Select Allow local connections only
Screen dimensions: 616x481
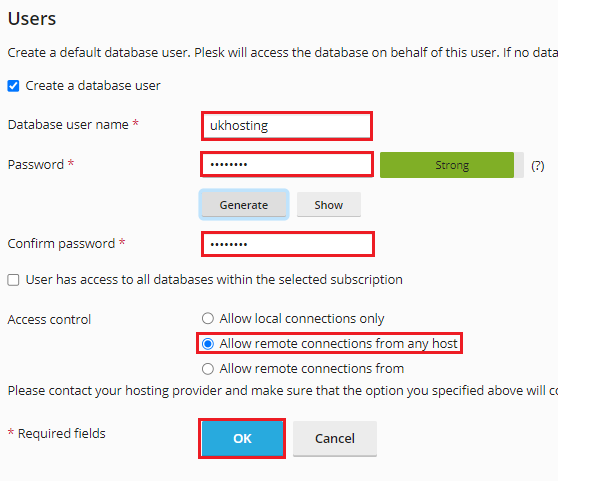pos(208,319)
